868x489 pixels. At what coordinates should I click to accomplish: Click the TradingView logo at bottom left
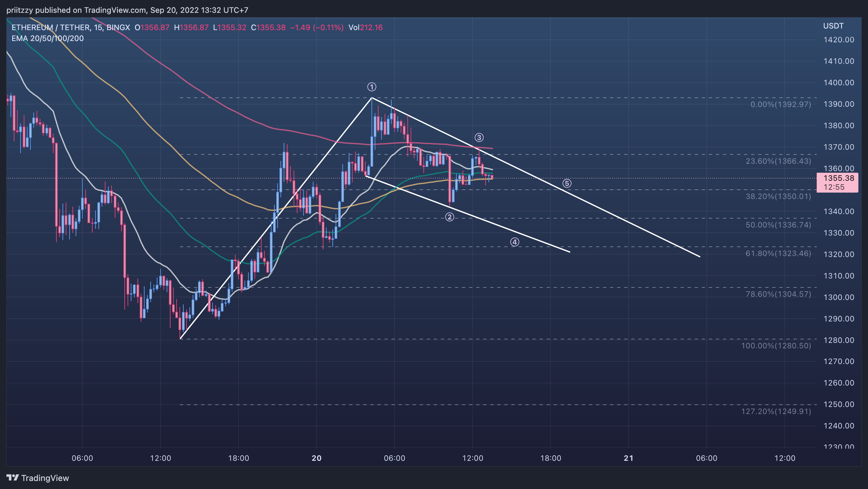click(x=38, y=478)
